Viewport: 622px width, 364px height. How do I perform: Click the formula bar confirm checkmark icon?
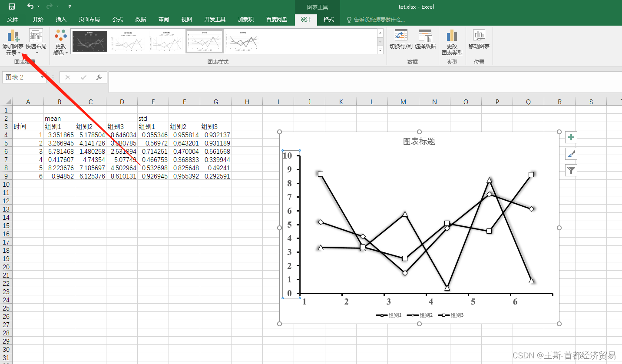pos(83,77)
